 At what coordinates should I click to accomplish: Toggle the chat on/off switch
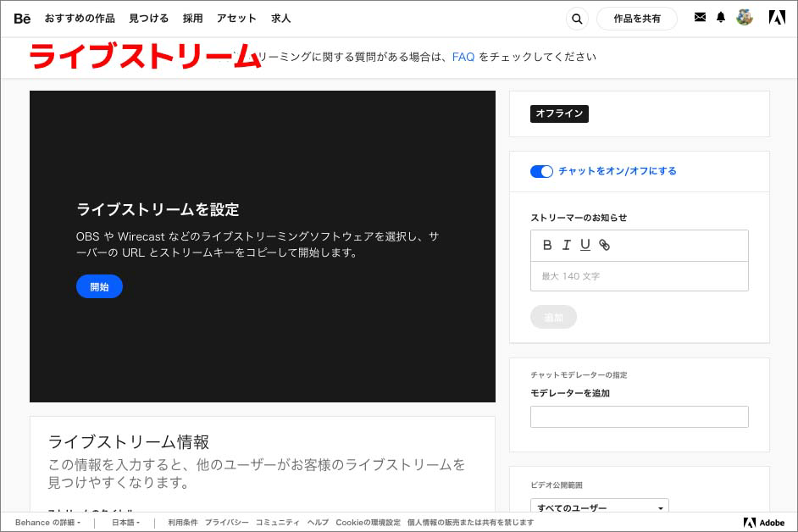pos(541,172)
